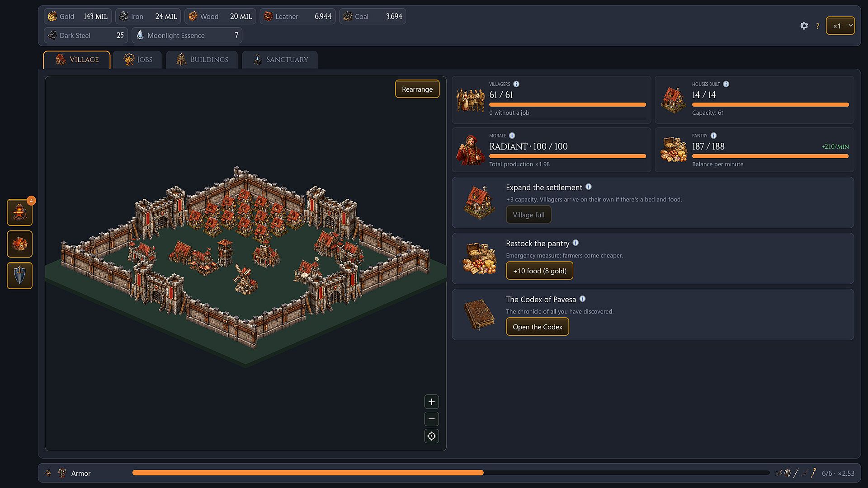Click the Dark Steel resource icon

click(x=52, y=35)
